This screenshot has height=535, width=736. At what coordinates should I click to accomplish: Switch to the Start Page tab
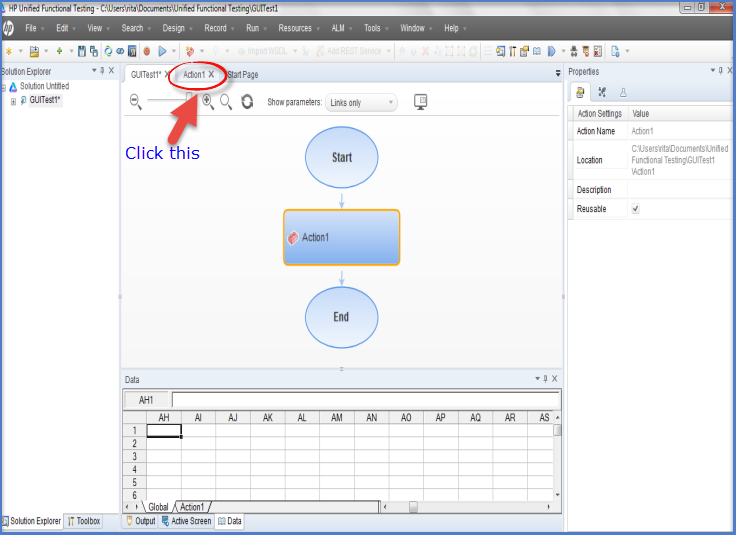click(243, 75)
